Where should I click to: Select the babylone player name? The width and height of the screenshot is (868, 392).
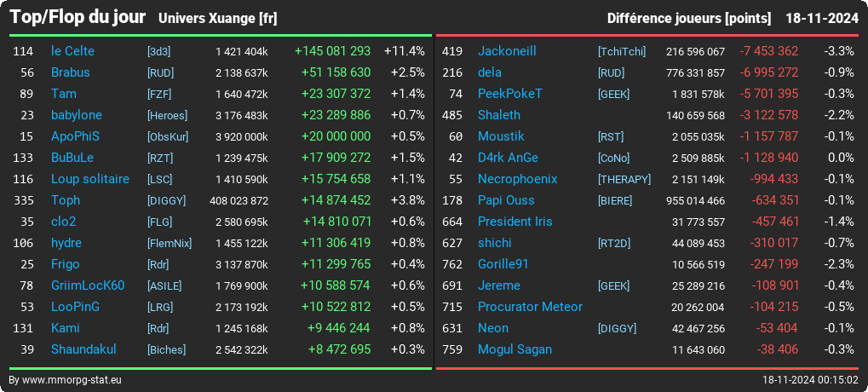pos(77,115)
